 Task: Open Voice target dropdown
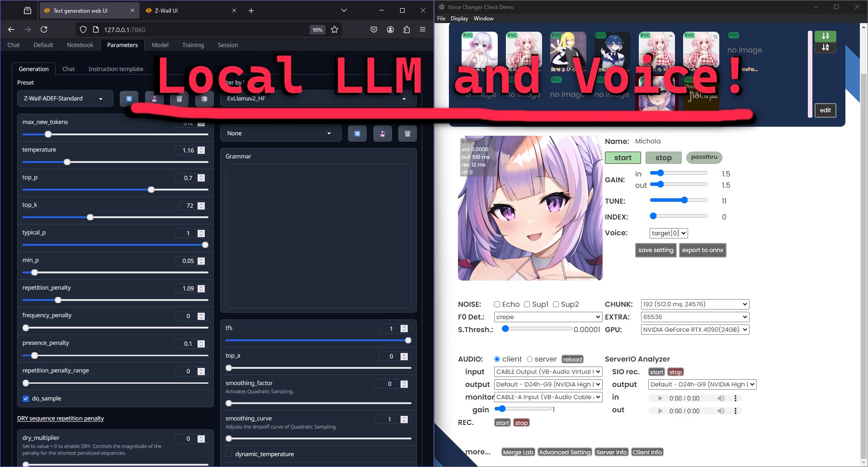click(669, 233)
